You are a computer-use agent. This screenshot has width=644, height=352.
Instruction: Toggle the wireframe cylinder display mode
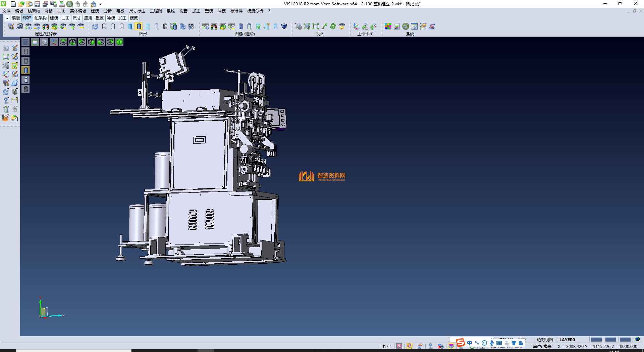104,26
